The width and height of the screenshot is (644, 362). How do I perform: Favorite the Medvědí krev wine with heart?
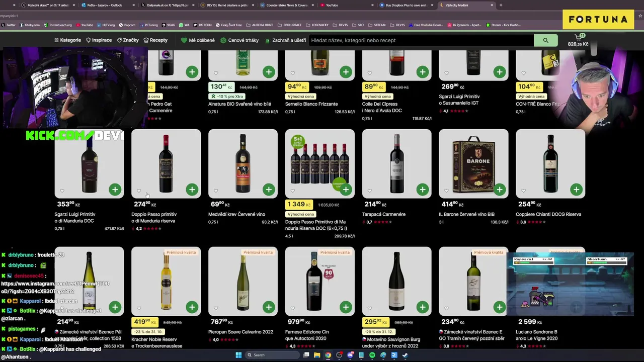(216, 191)
